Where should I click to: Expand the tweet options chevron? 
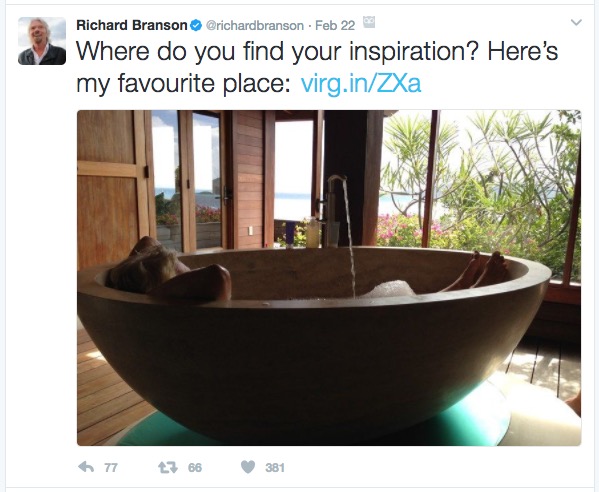[576, 23]
